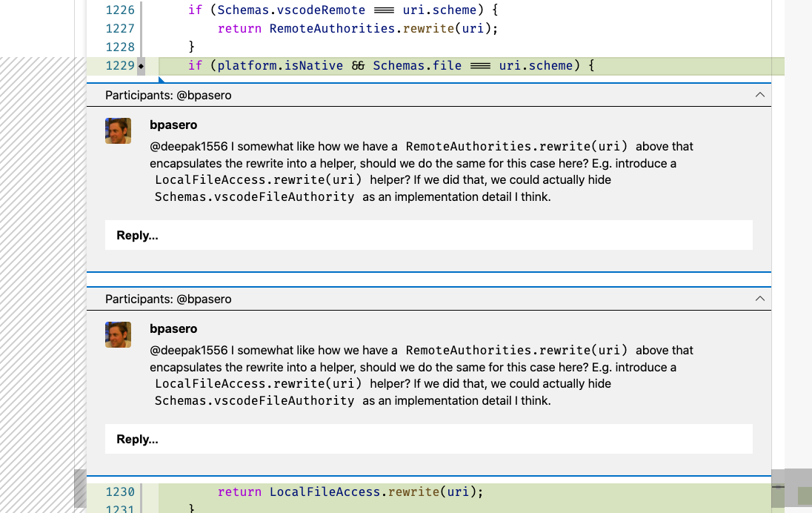This screenshot has height=513, width=812.
Task: Click bpasero's avatar in the second comment
Action: 118,334
